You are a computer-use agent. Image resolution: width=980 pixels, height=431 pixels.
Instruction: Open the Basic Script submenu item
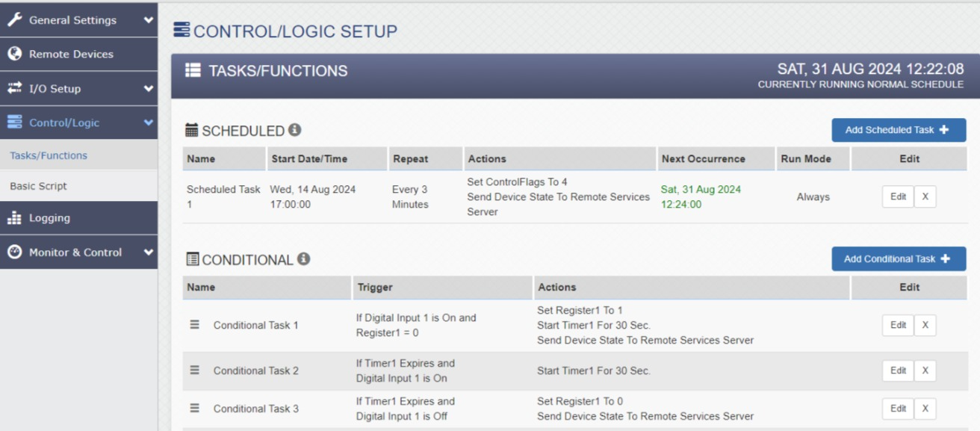(x=38, y=186)
